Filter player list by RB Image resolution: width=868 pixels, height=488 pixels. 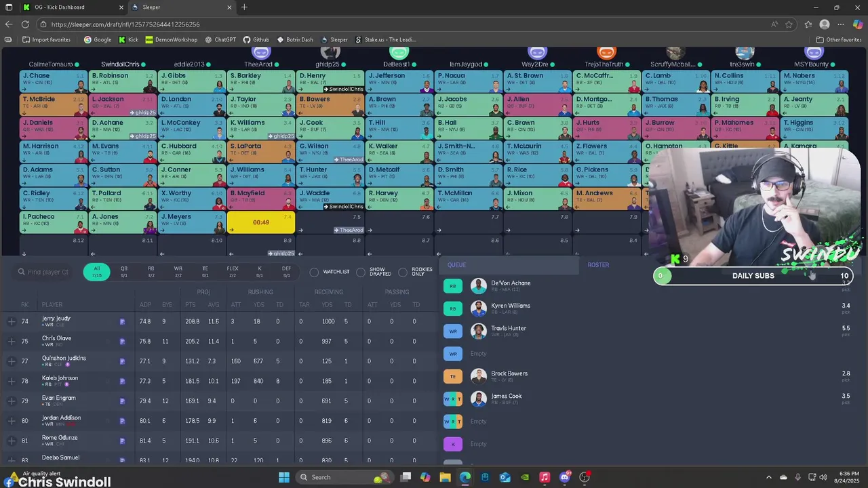tap(151, 272)
